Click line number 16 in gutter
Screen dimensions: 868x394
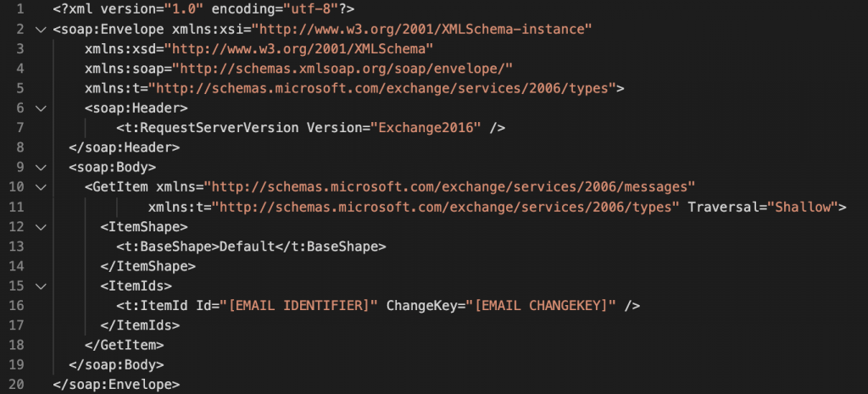pyautogui.click(x=16, y=306)
